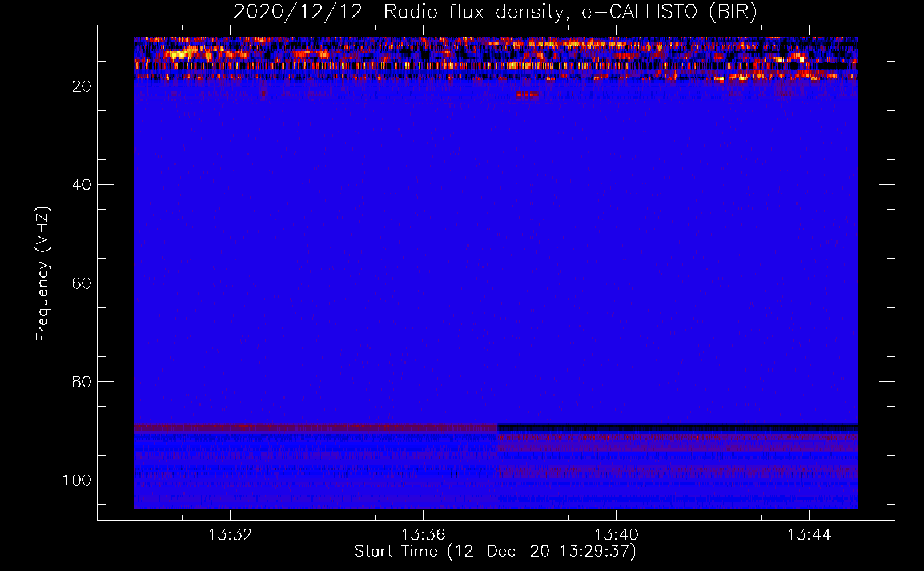Click the 20 frequency tick label

82,86
